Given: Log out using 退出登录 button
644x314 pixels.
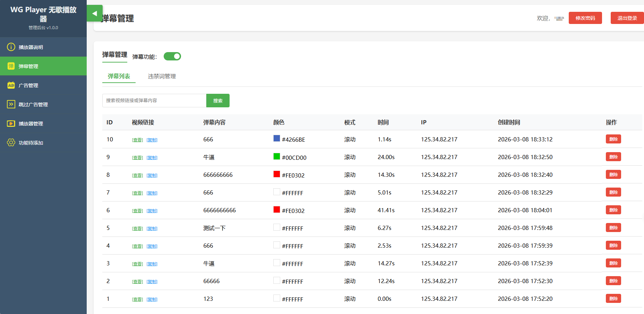Looking at the screenshot, I should pos(627,18).
